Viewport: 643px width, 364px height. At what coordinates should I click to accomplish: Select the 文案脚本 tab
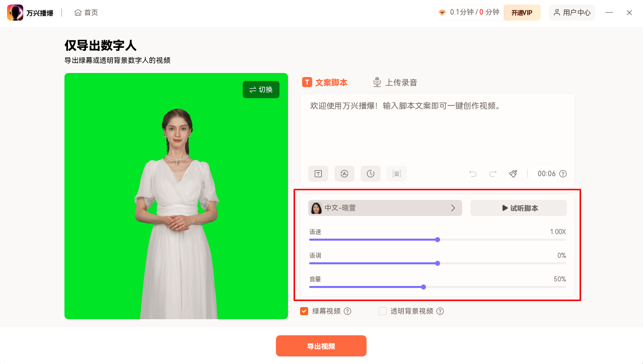[x=325, y=81]
